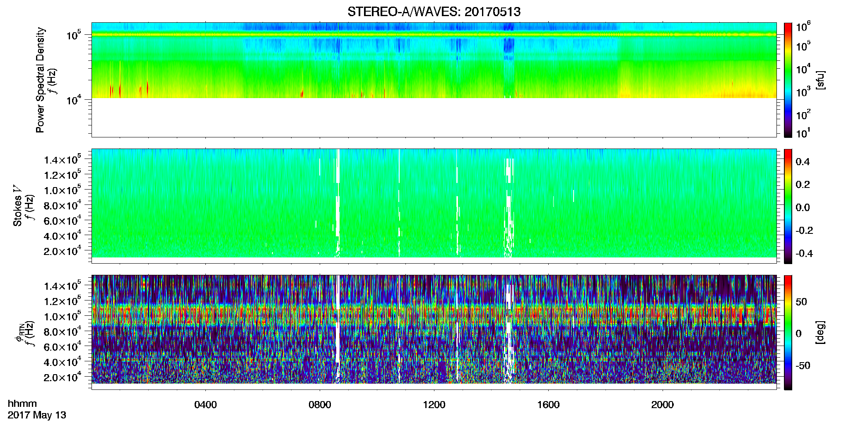Click the 2000 time axis tick label
Screen dimensions: 868x447
click(x=663, y=405)
